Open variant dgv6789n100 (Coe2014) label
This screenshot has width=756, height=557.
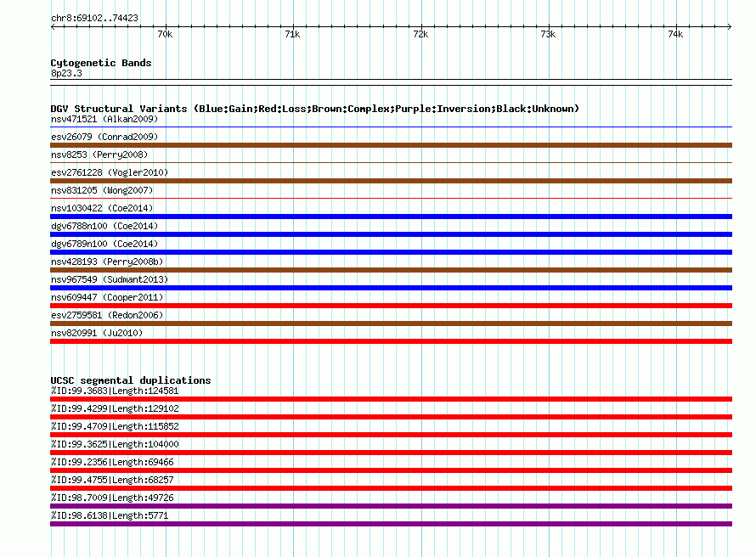(x=104, y=244)
